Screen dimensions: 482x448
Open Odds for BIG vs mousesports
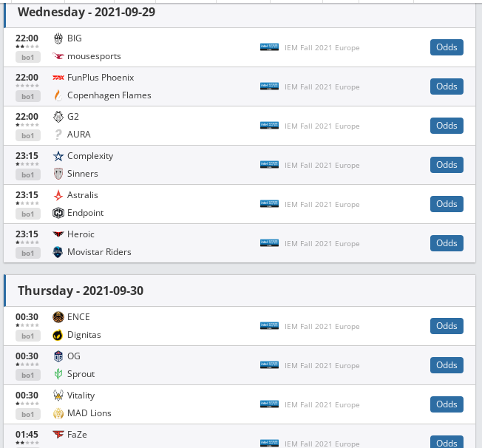[x=447, y=47]
